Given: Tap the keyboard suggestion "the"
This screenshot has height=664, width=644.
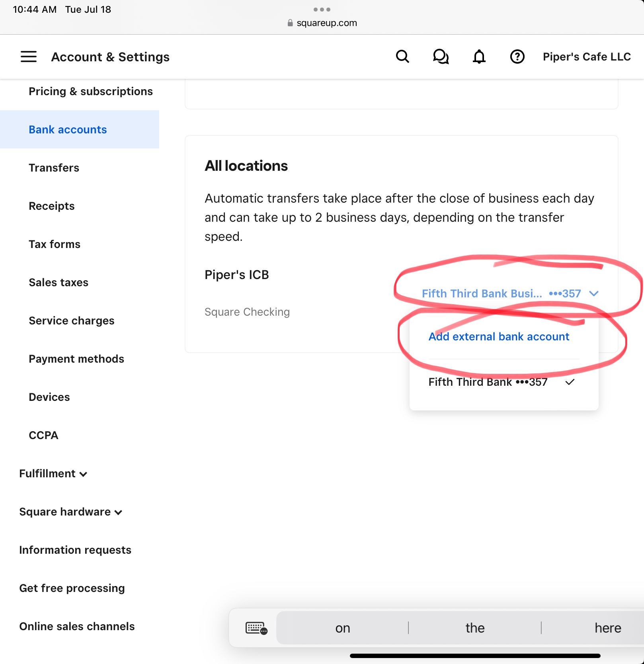Looking at the screenshot, I should [x=474, y=627].
